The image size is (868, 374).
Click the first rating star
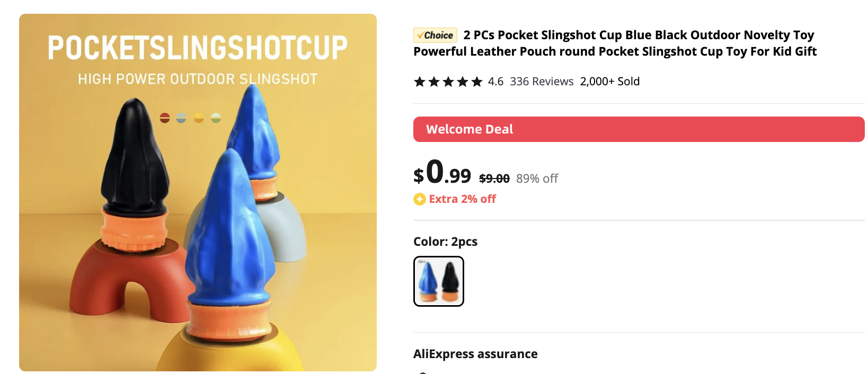(420, 82)
